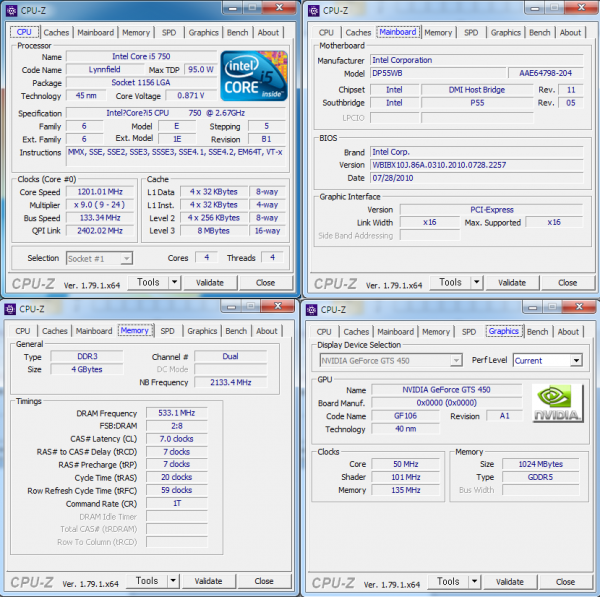Screen dimensions: 600x597
Task: Switch to Caches tab in CPU window
Action: coord(56,33)
